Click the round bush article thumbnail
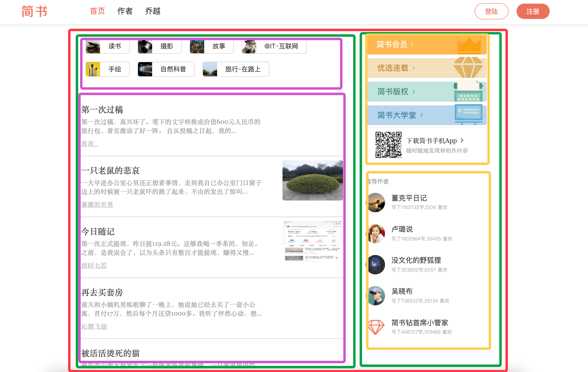588x372 pixels. (313, 180)
